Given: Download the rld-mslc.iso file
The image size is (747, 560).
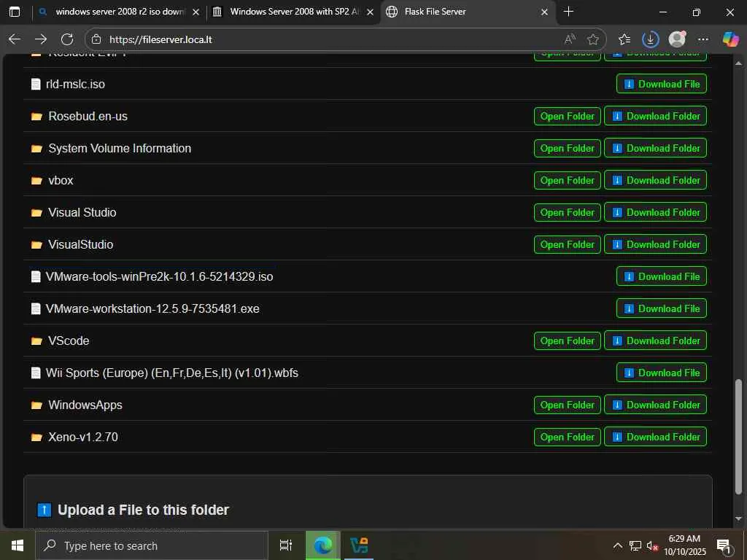Looking at the screenshot, I should pyautogui.click(x=661, y=84).
